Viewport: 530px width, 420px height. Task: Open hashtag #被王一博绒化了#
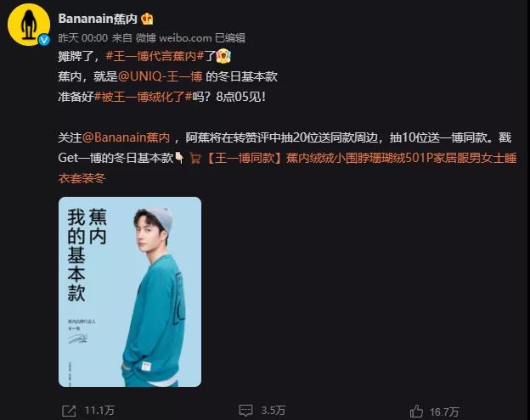pos(143,97)
